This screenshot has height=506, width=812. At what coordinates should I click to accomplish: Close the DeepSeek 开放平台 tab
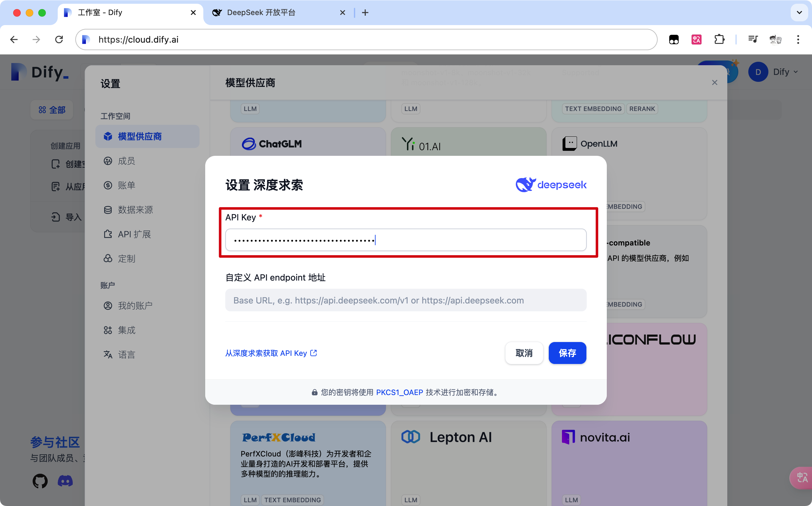pos(343,13)
